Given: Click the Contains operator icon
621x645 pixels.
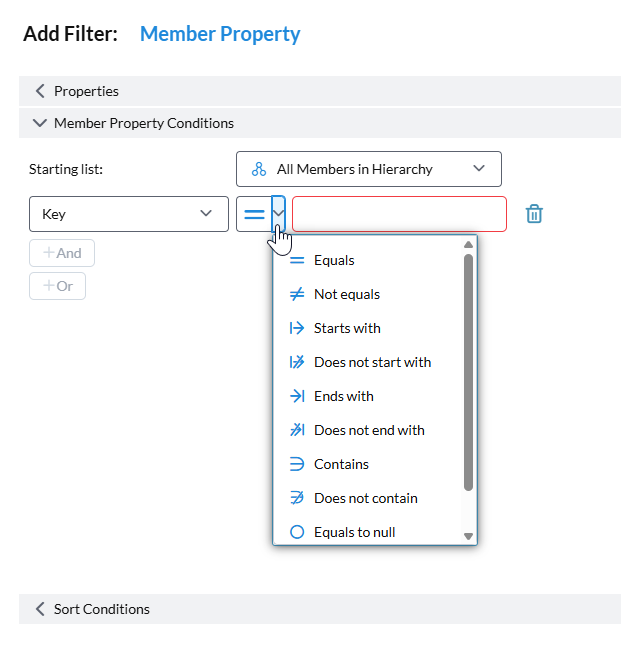Looking at the screenshot, I should [296, 464].
